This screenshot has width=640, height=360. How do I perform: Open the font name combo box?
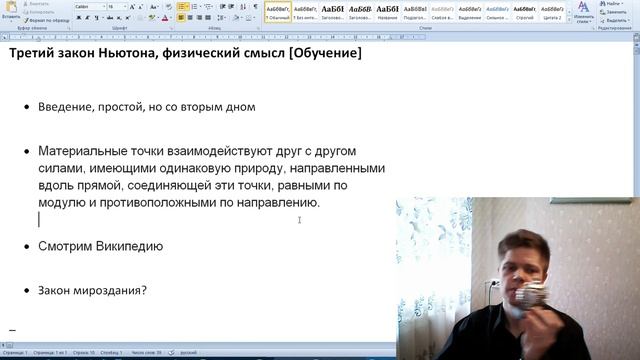(90, 7)
